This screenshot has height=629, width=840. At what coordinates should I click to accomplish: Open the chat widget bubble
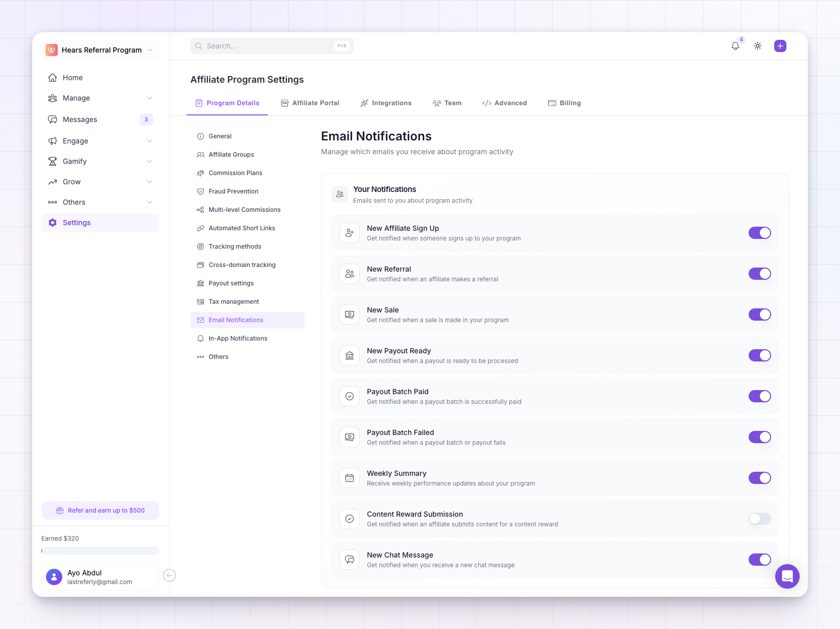(787, 576)
